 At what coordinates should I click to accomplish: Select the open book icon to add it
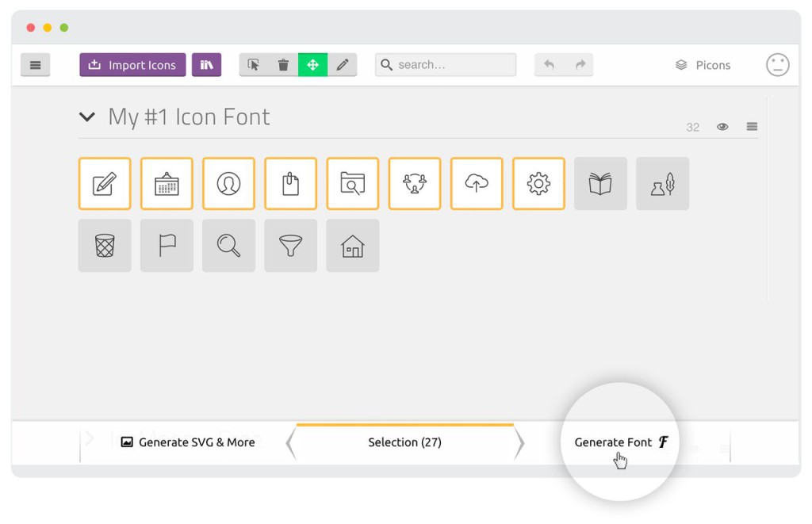click(600, 183)
